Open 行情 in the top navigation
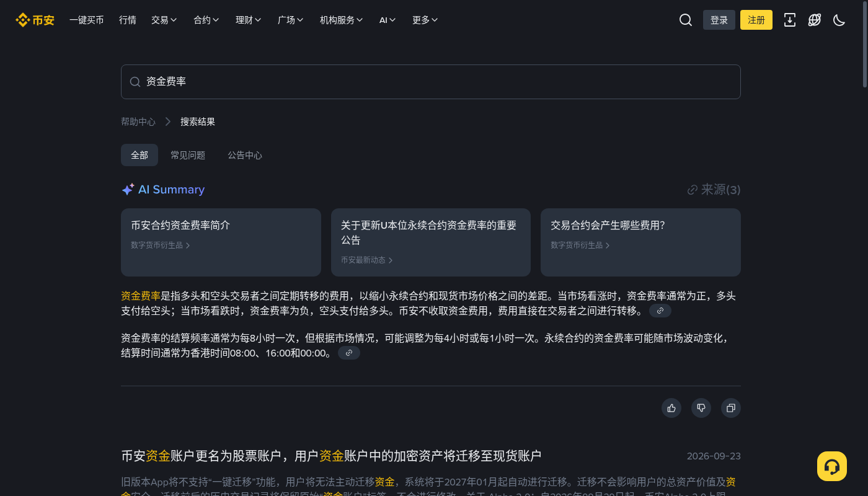Image resolution: width=868 pixels, height=496 pixels. click(128, 20)
